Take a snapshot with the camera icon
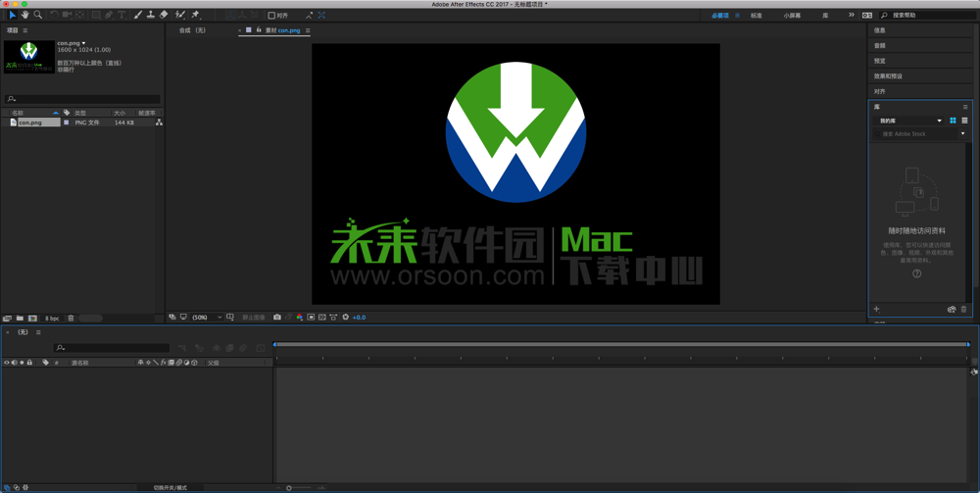980x493 pixels. coord(277,318)
